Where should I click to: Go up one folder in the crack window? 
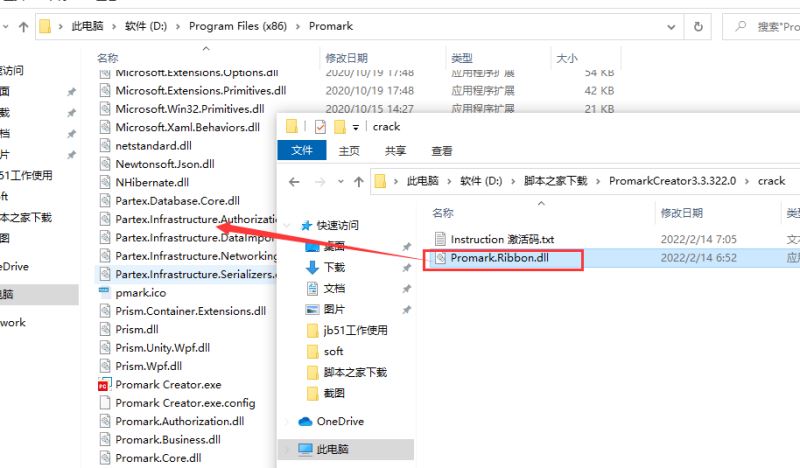point(359,182)
